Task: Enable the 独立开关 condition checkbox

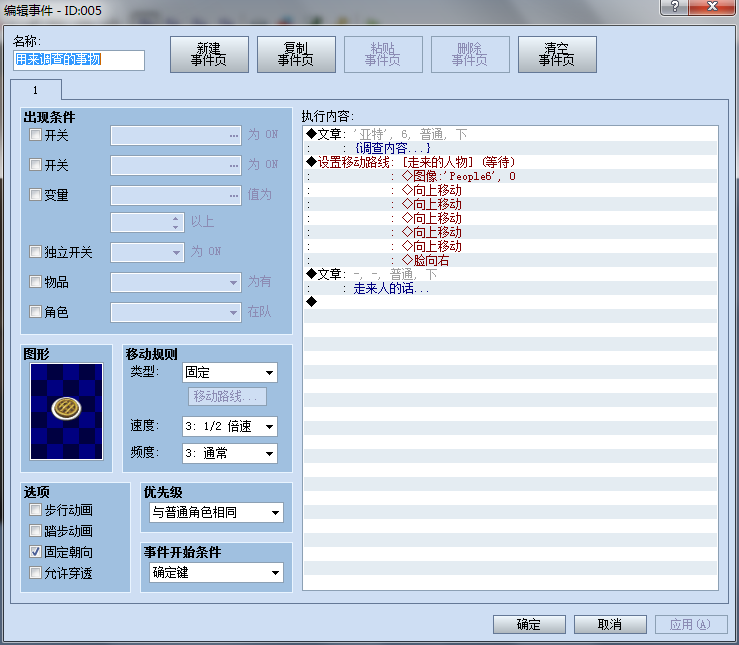Action: click(x=35, y=252)
